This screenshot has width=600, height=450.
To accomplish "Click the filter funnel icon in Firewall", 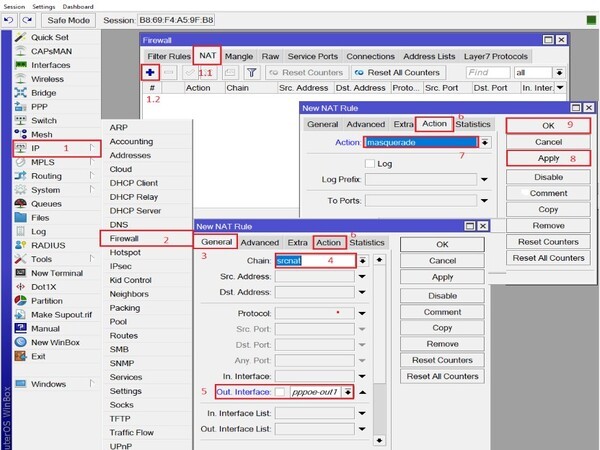I will 251,72.
